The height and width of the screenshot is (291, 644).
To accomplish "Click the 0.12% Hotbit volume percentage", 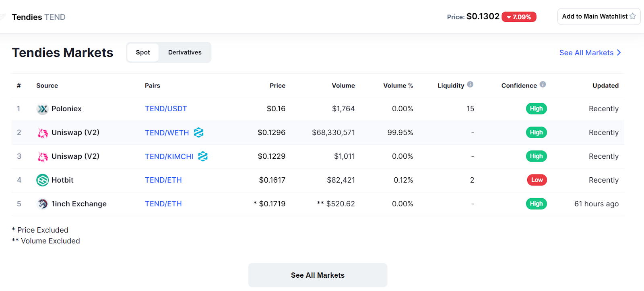I will coord(403,180).
